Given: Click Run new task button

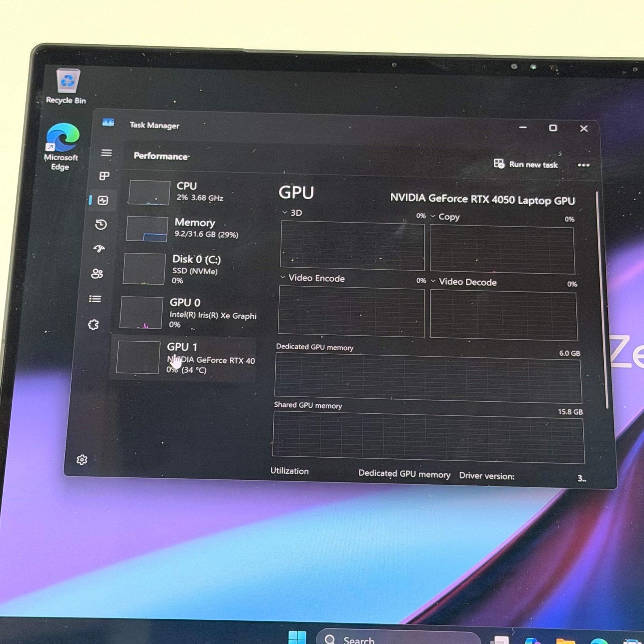Looking at the screenshot, I should (x=526, y=164).
